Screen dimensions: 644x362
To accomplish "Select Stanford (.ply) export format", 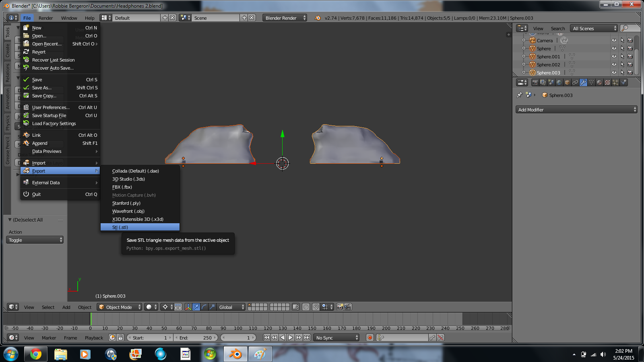I will [x=140, y=203].
